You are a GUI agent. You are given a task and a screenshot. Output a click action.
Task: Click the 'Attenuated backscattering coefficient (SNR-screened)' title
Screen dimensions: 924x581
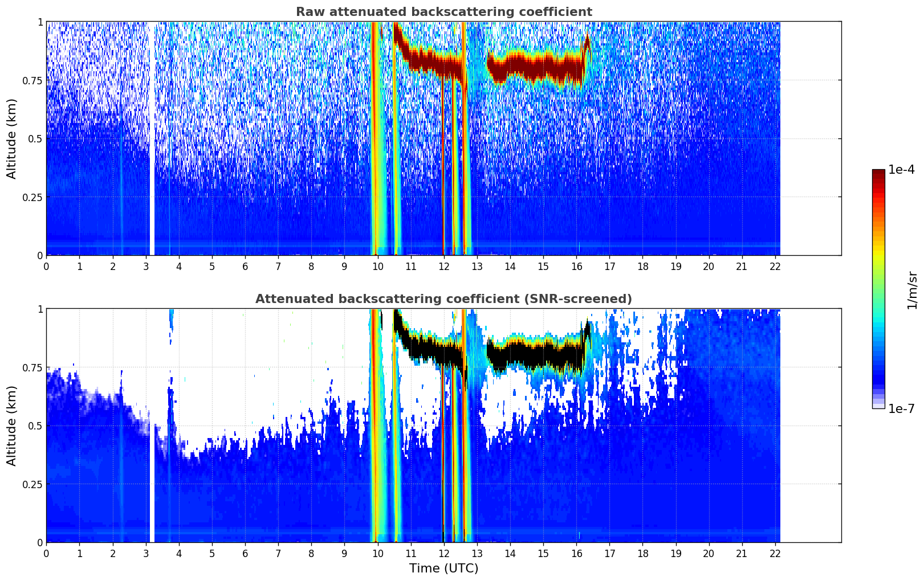pos(443,299)
